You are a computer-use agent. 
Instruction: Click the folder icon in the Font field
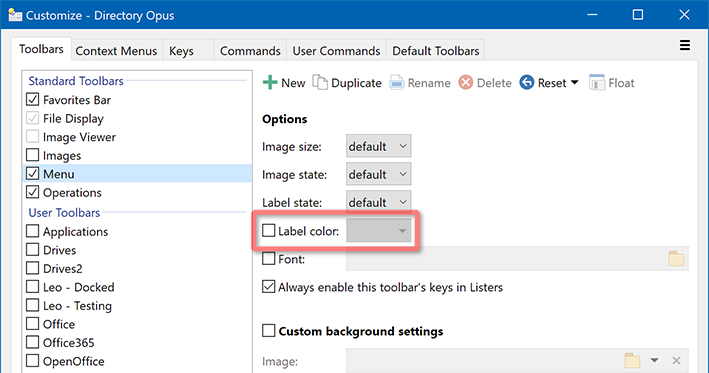[676, 259]
